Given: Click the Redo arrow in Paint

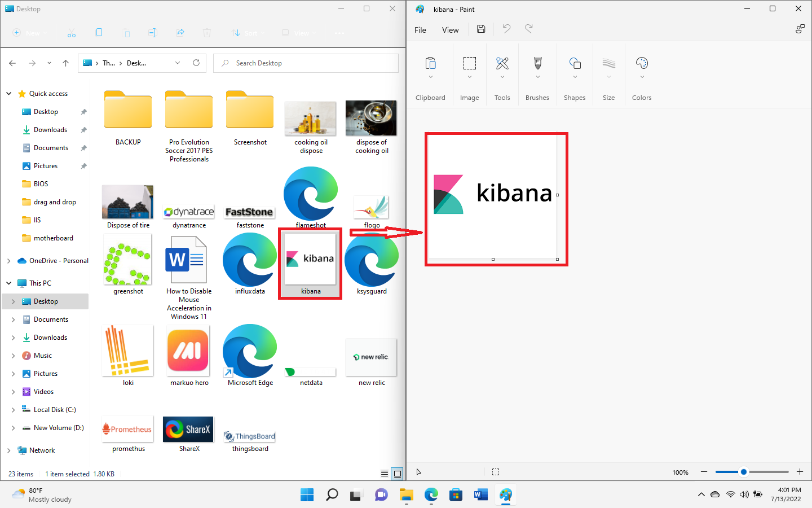Looking at the screenshot, I should (529, 29).
